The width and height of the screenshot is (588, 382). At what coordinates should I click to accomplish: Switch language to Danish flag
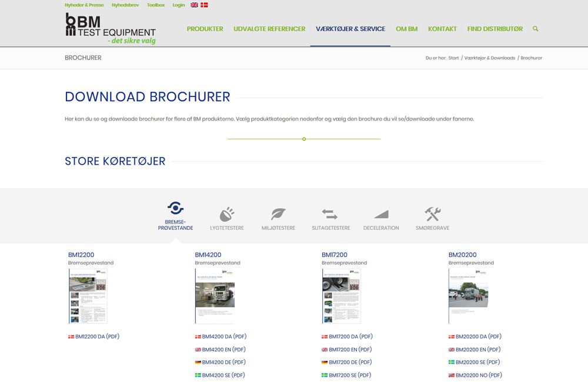204,5
